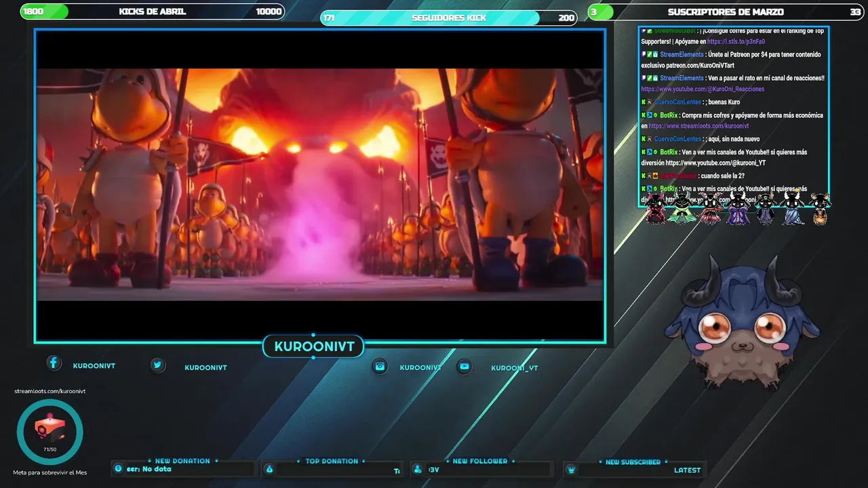Click the "aqui, sin nada nuevo" chat message
Image resolution: width=868 pixels, height=488 pixels.
(x=734, y=140)
